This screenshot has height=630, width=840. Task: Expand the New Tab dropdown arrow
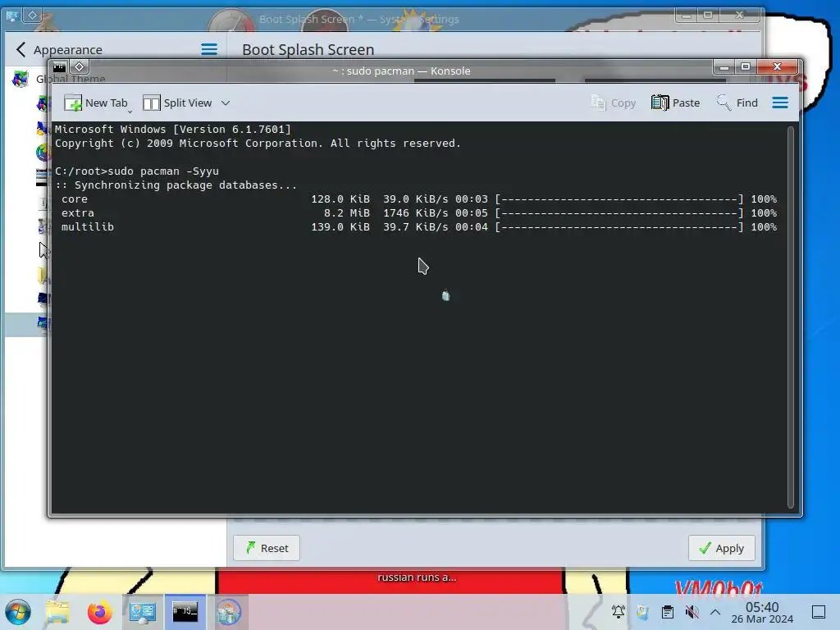[x=130, y=112]
